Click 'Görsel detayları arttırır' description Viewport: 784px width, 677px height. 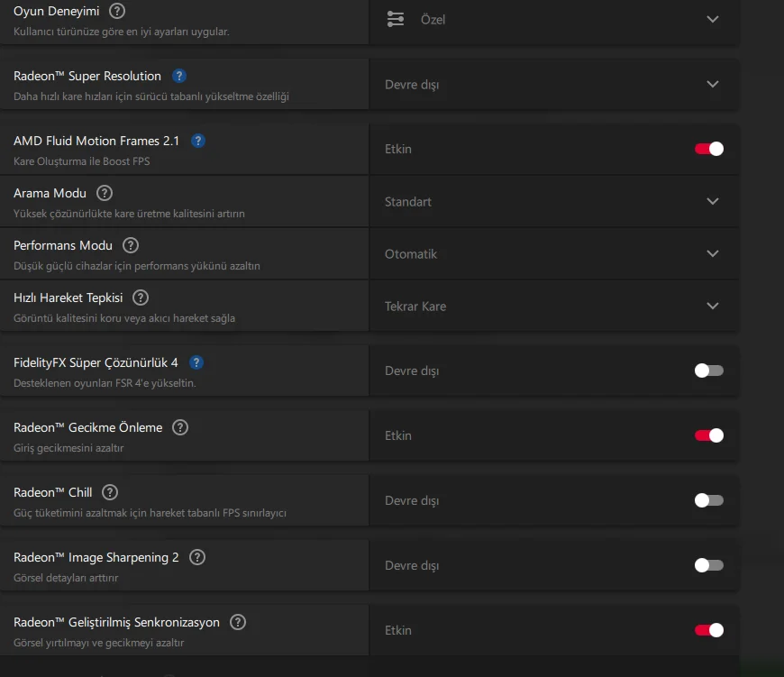[x=66, y=578]
